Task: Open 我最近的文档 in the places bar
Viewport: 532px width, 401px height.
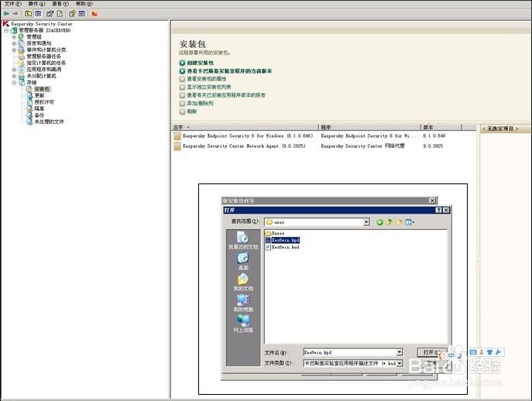Action: click(243, 241)
